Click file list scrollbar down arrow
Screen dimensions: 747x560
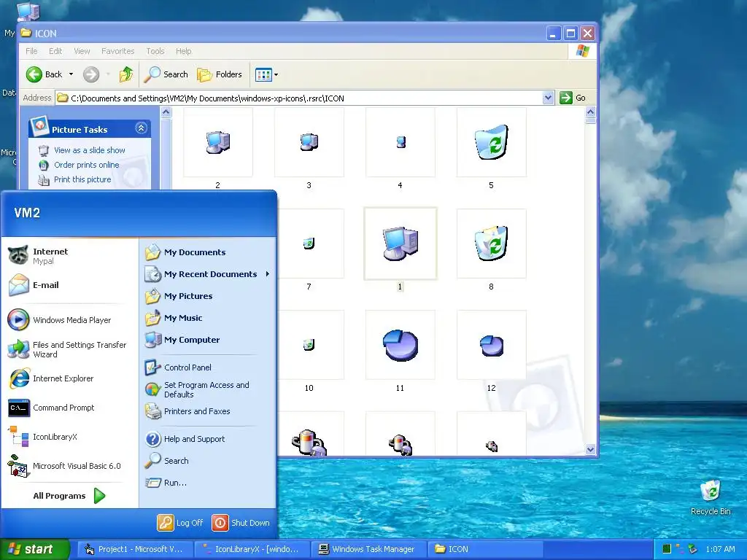pos(590,449)
